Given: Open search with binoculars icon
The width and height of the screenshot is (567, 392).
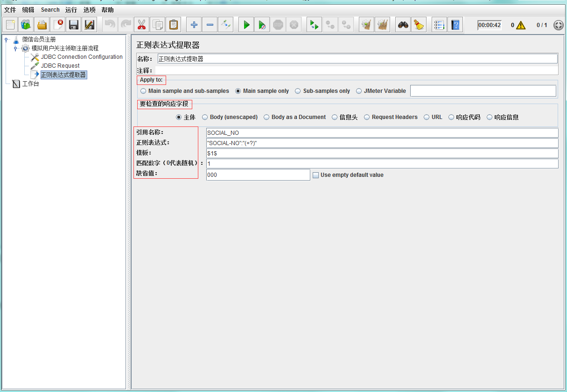Looking at the screenshot, I should point(403,25).
